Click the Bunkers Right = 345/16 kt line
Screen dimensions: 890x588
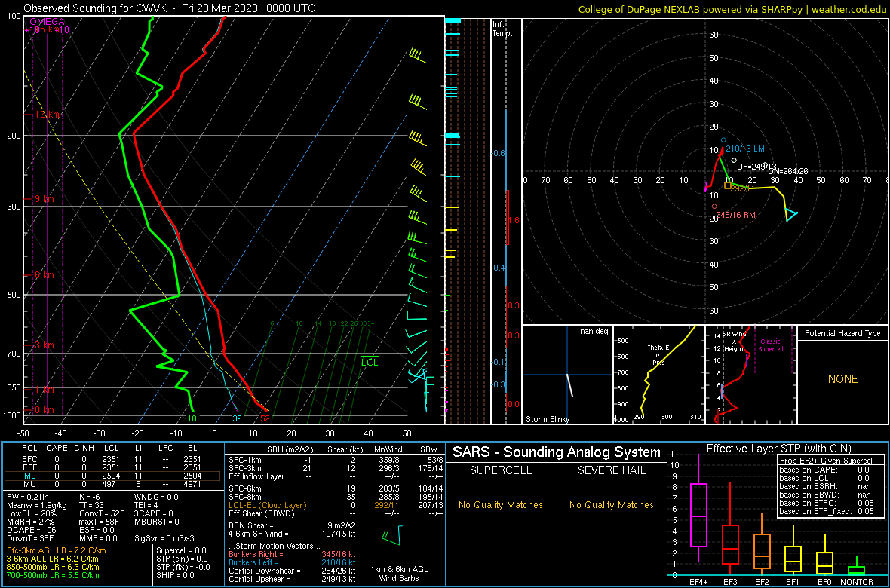tap(292, 555)
